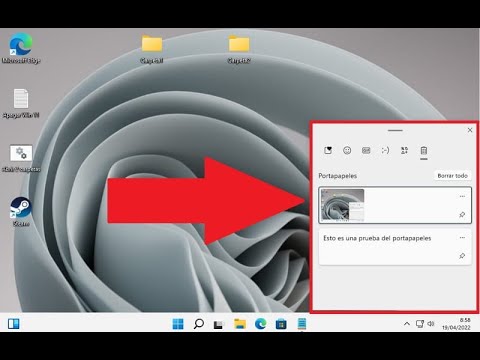This screenshot has width=480, height=360.
Task: Open more options for screenshot clipboard item
Action: [462, 196]
